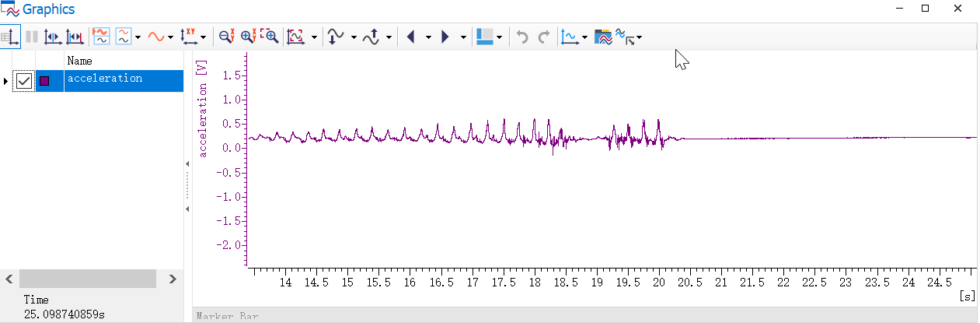Open dropdown beside left arrow icon
980x323 pixels.
point(428,37)
